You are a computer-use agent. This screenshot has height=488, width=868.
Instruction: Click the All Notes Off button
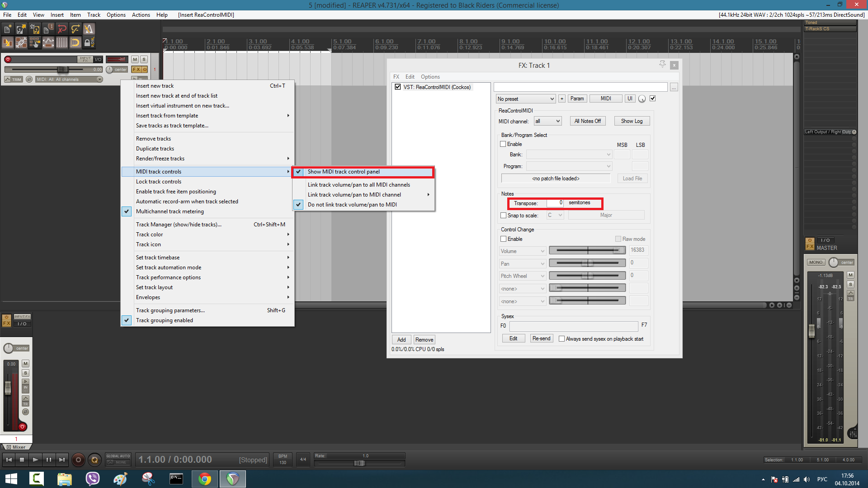587,121
